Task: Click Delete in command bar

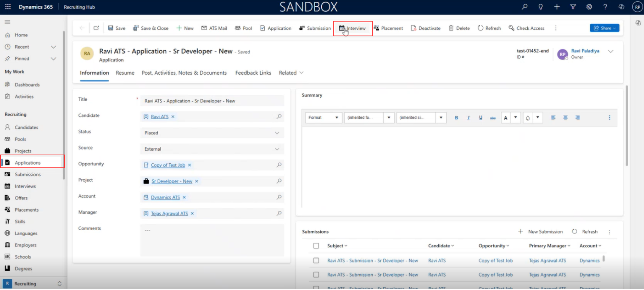Action: tap(459, 28)
